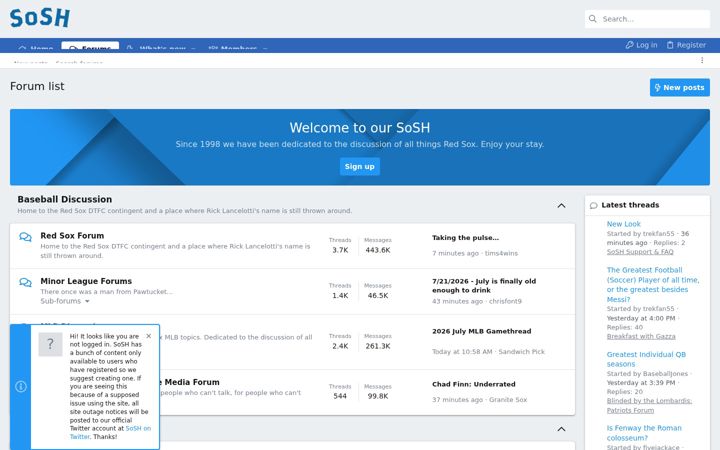Click the 'Today at 10:58 AM' timestamp
This screenshot has width=720, height=450.
pos(462,352)
